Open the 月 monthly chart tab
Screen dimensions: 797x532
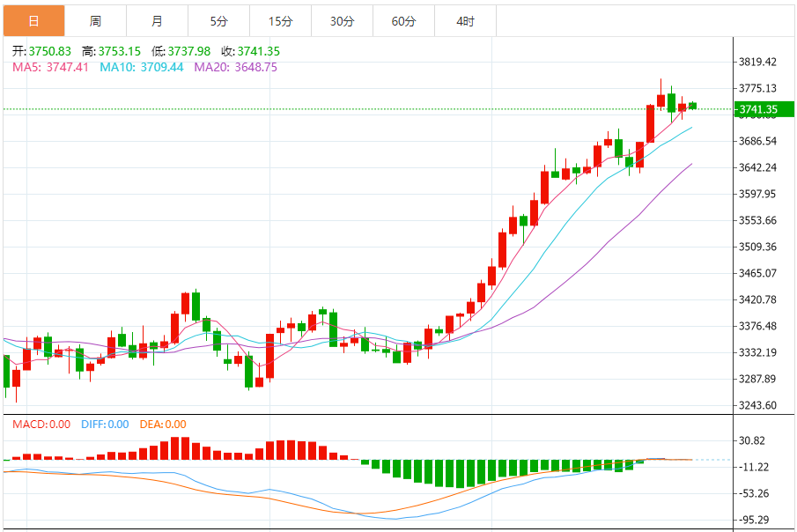157,20
